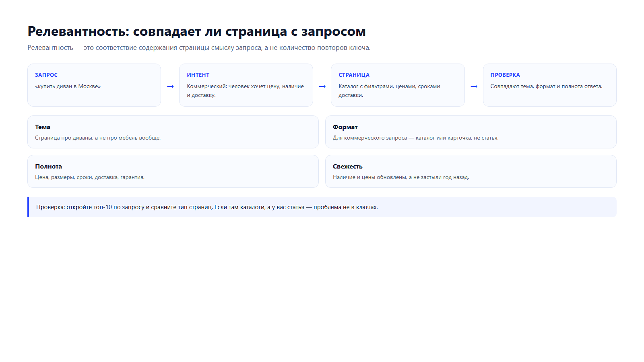Click the 'Свежесть' card title
Screen dimensions: 644x362
coord(348,167)
